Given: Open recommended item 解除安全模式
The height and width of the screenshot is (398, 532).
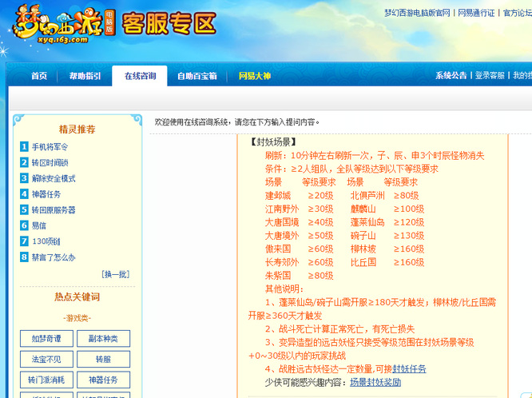Looking at the screenshot, I should pyautogui.click(x=54, y=178).
